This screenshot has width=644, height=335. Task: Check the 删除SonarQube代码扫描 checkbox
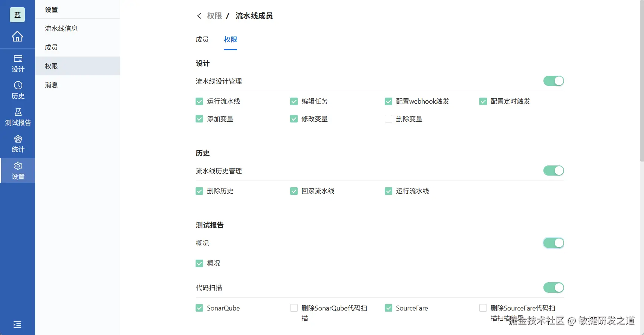point(294,308)
